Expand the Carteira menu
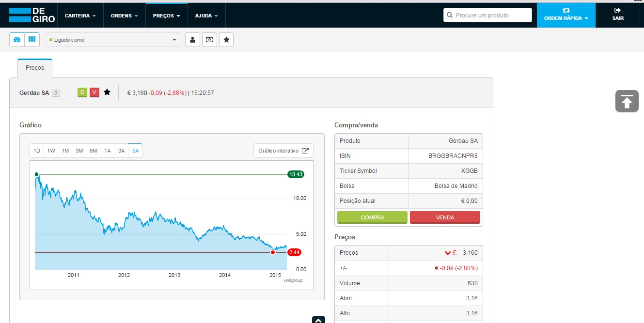 click(x=80, y=15)
